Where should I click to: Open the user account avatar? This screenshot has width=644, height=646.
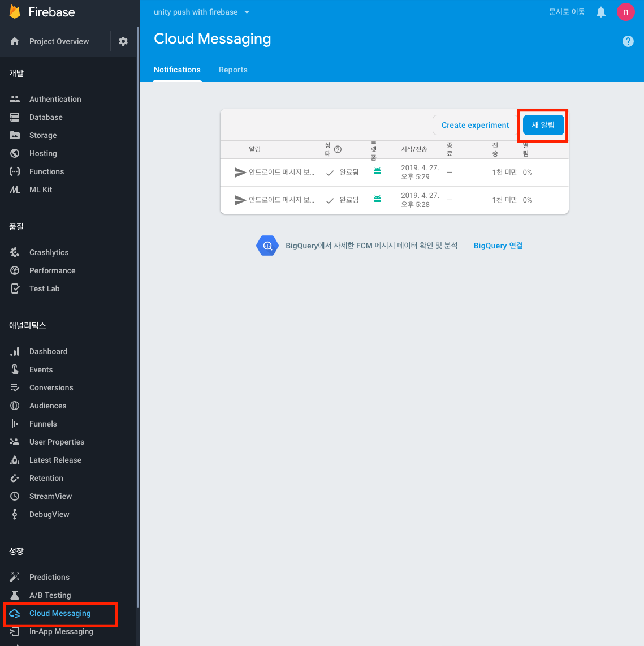click(625, 11)
